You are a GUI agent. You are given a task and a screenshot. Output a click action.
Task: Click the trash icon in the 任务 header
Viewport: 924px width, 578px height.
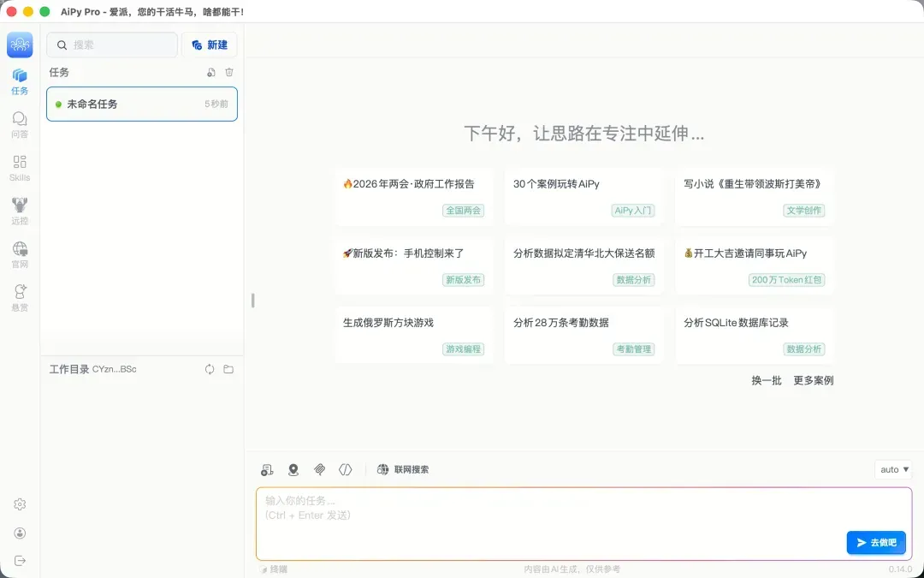[x=229, y=73]
